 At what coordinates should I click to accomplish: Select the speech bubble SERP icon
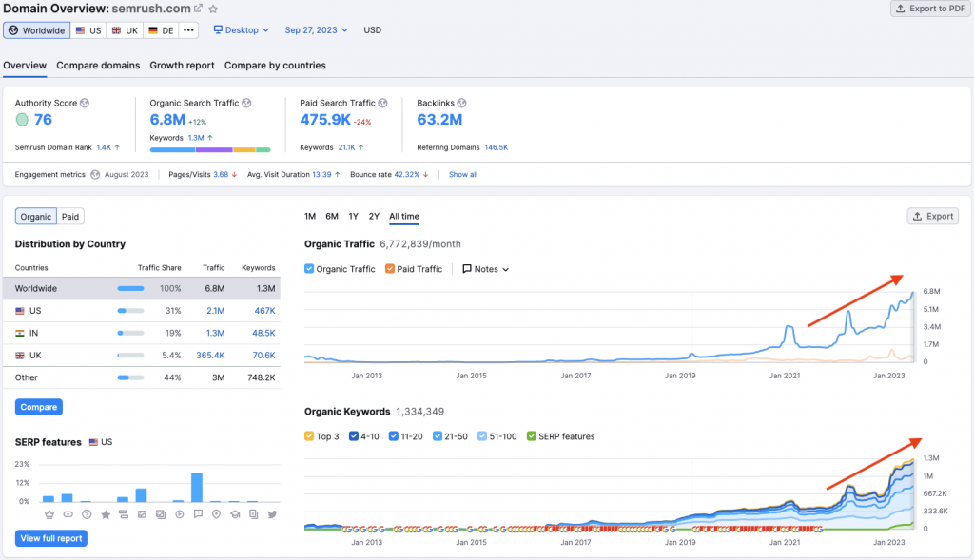coord(198,514)
